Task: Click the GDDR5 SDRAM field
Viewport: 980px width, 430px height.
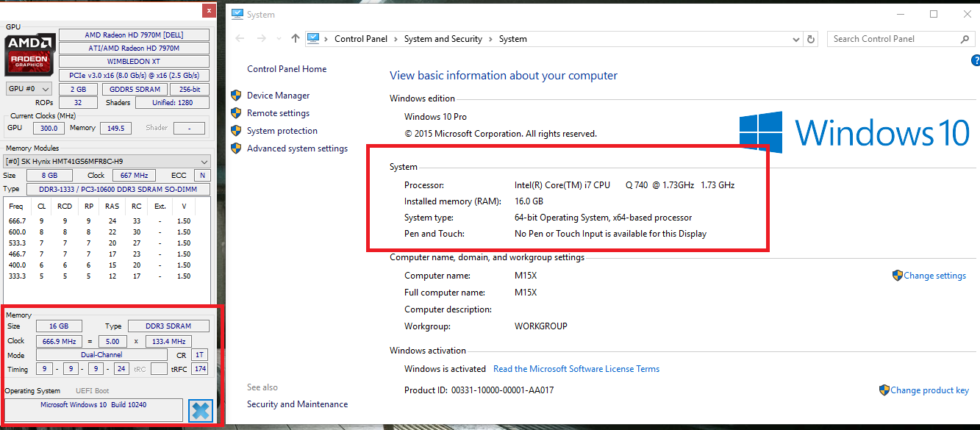Action: (135, 89)
